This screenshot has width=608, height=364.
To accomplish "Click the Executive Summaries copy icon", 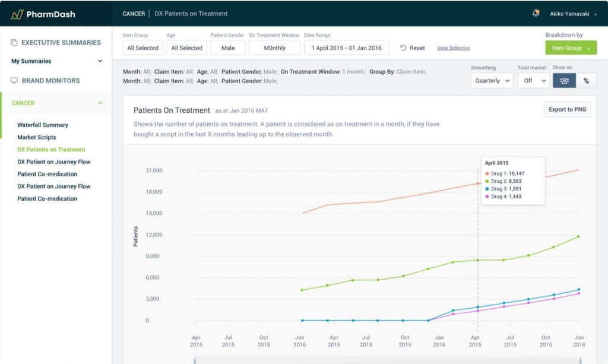I will (14, 43).
